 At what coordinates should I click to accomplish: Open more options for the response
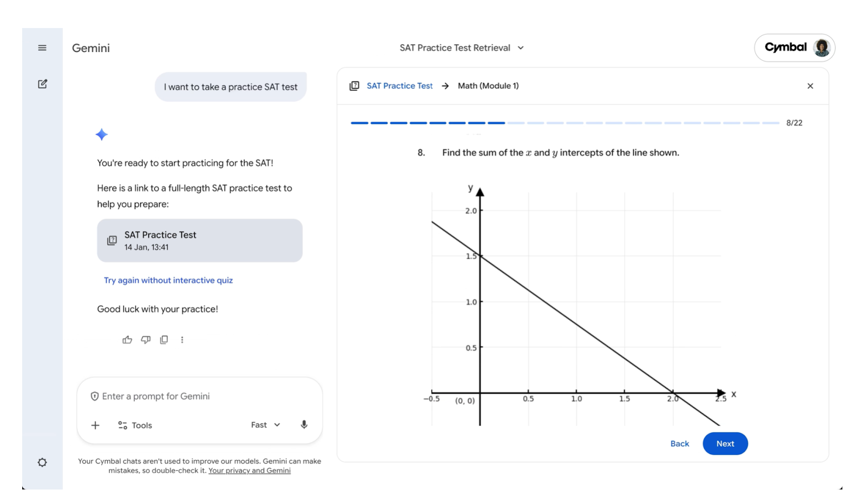182,340
